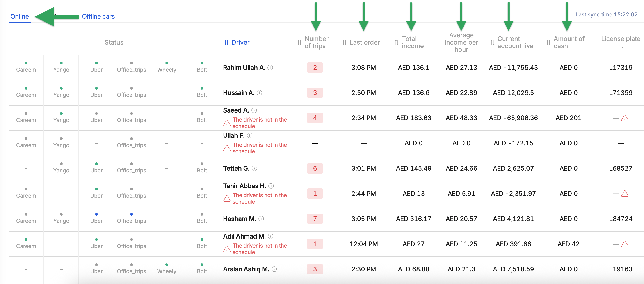
Task: Click AED 316.17 total income
Action: pyautogui.click(x=413, y=219)
